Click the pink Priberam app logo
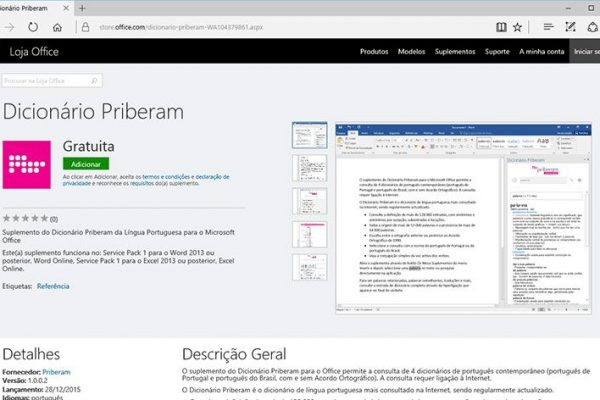The image size is (600, 400). click(x=27, y=165)
